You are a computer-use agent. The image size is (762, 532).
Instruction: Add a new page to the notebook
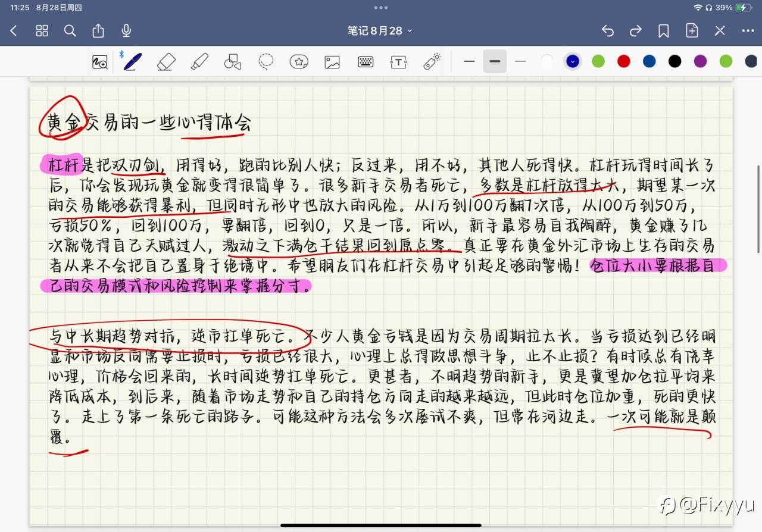point(692,31)
